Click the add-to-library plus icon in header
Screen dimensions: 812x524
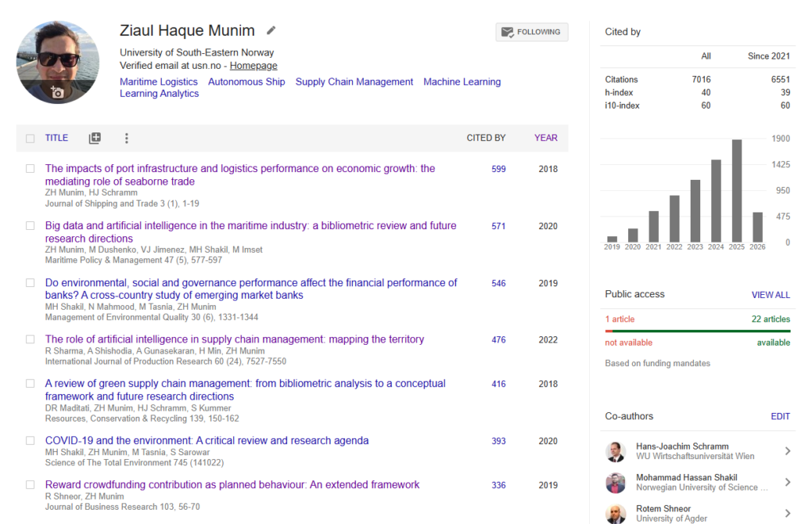pyautogui.click(x=94, y=138)
